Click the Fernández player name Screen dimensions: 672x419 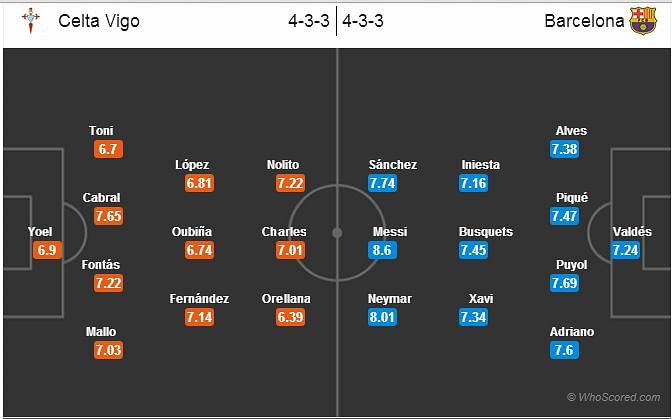tap(199, 299)
